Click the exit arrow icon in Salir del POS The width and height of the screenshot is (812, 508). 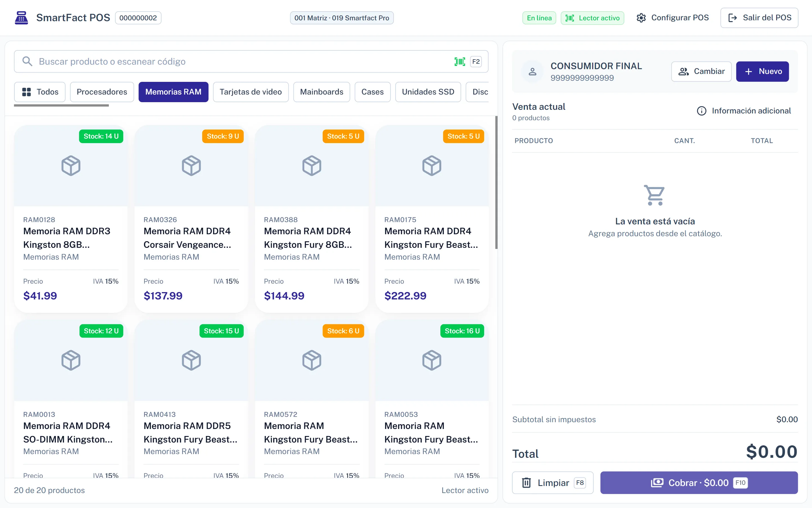732,18
